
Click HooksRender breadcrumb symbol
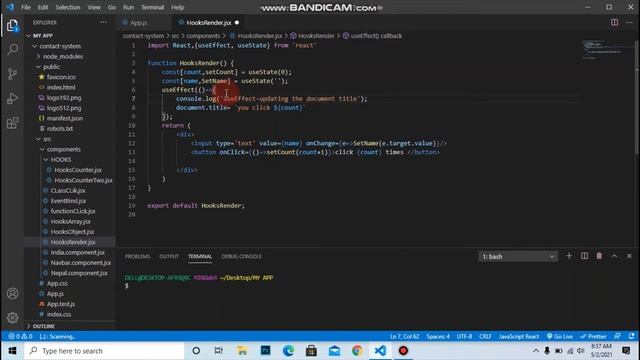[316, 36]
